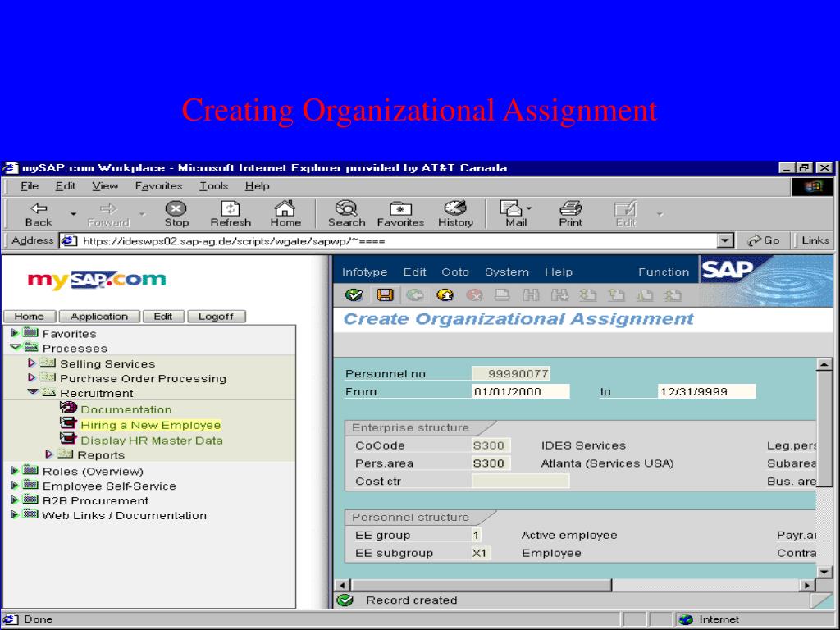Screen dimensions: 840x630
Task: Open the Documentation link under Recruitment
Action: (x=126, y=409)
